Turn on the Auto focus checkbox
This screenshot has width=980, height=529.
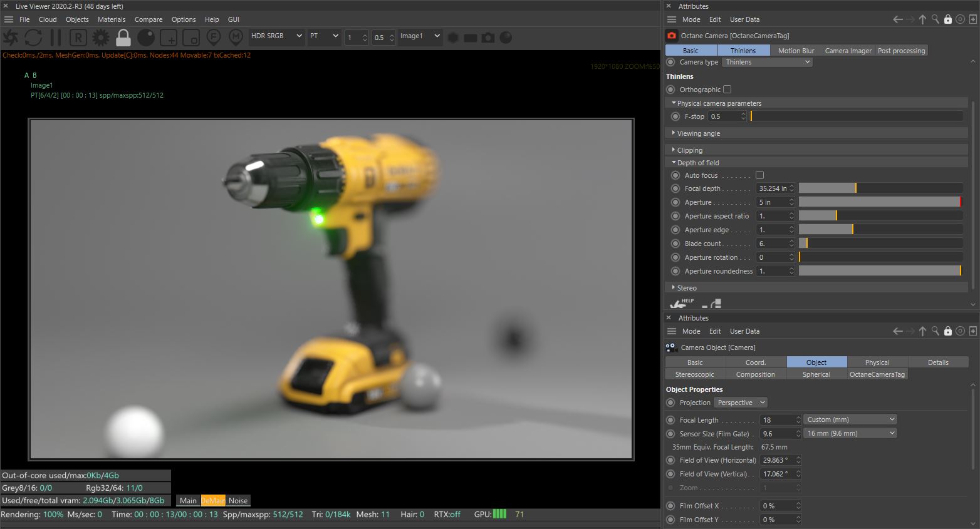(759, 175)
